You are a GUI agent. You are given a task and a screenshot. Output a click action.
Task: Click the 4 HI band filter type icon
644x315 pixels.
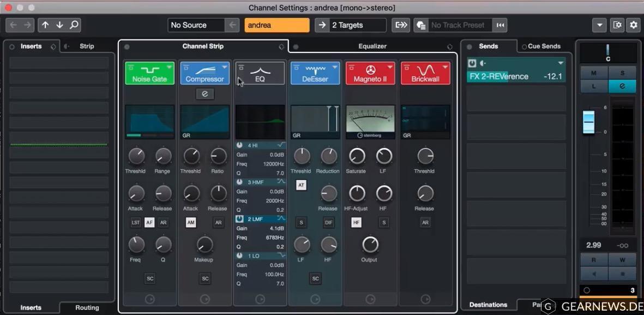(281, 145)
